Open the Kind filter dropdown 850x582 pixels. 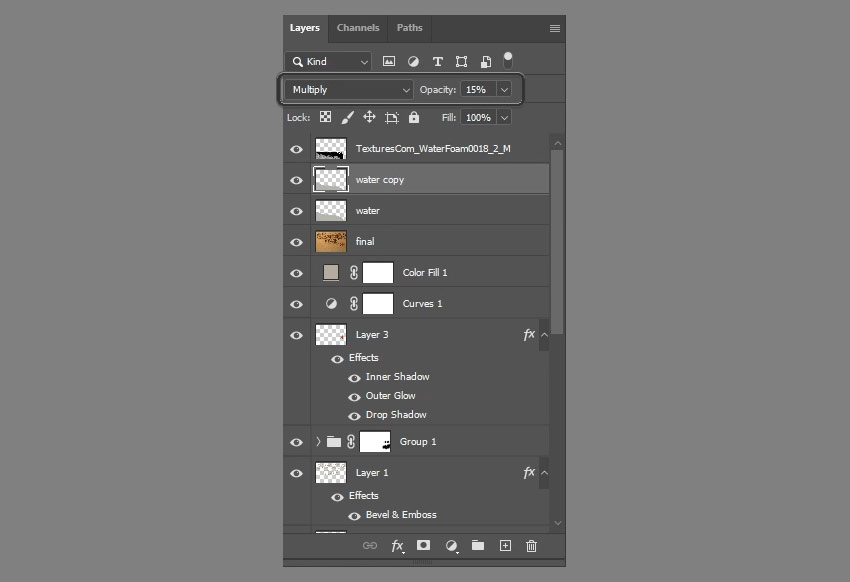328,61
